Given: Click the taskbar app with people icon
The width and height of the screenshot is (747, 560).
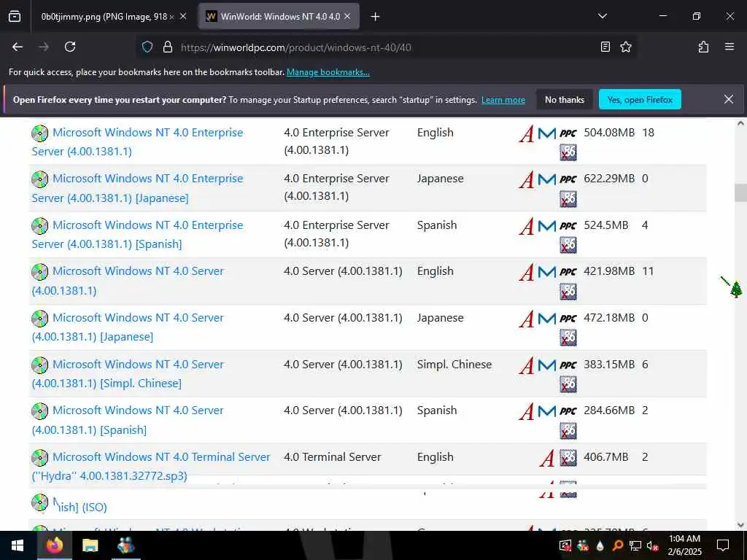Looking at the screenshot, I should point(125,545).
